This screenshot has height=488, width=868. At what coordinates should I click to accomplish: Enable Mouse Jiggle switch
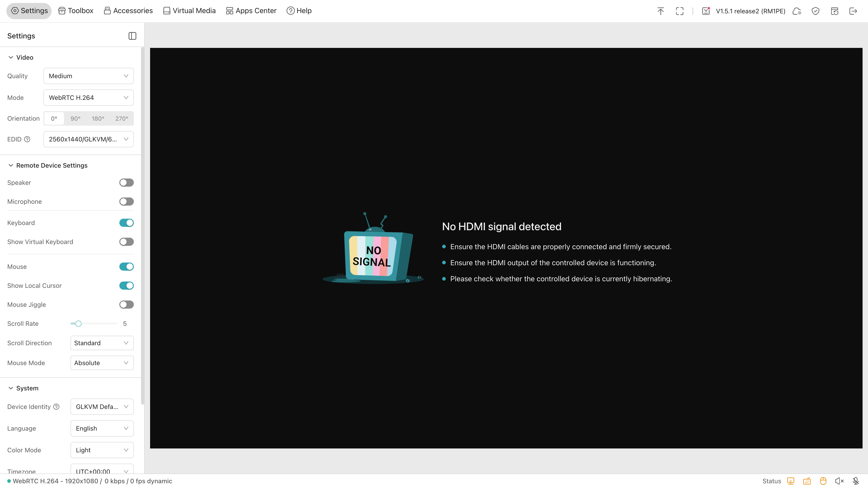tap(126, 305)
